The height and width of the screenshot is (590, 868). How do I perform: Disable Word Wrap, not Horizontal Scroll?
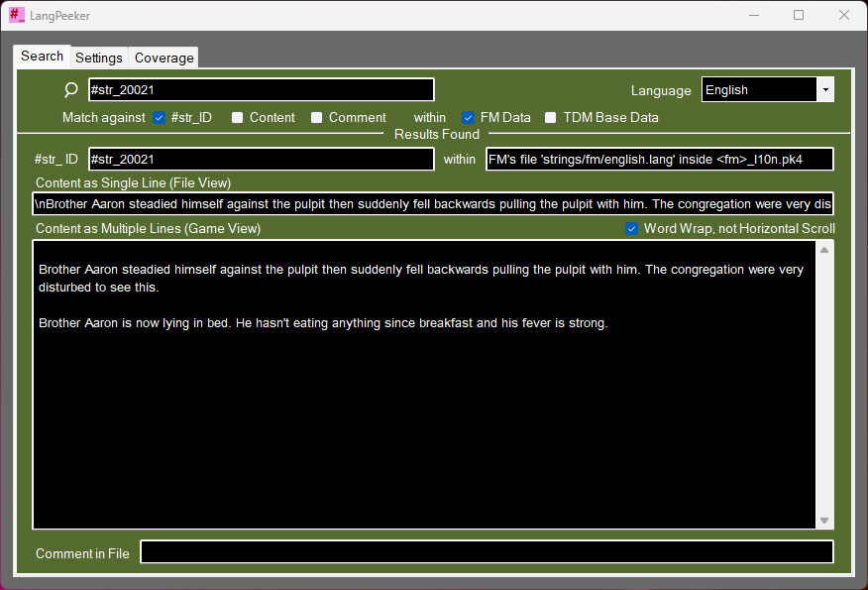(632, 229)
